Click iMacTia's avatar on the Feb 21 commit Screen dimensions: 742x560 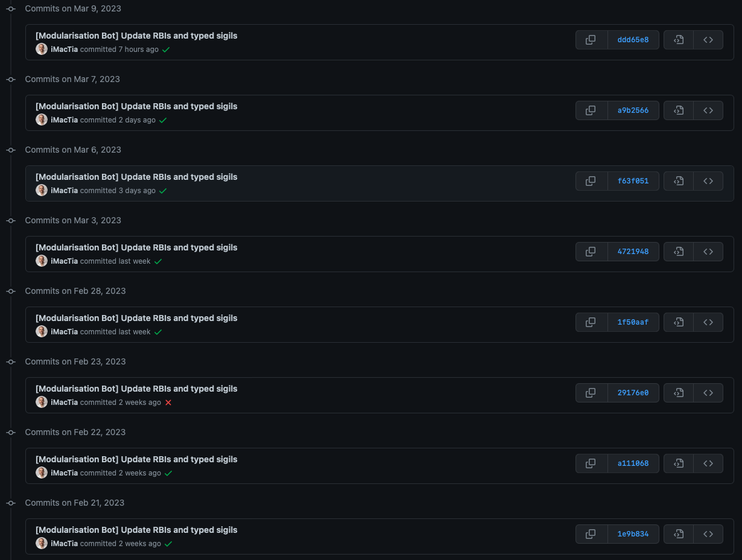click(x=42, y=543)
